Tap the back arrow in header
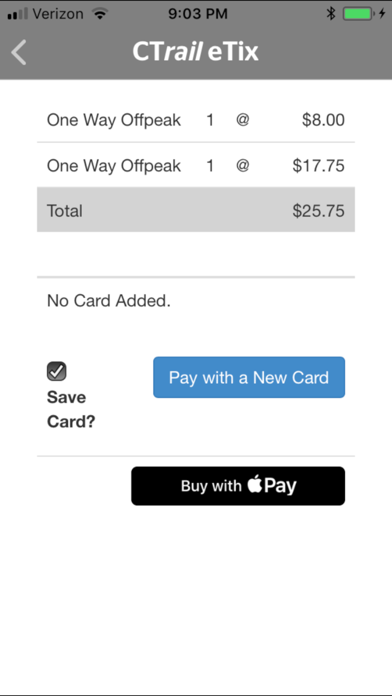392x696 pixels. click(19, 52)
